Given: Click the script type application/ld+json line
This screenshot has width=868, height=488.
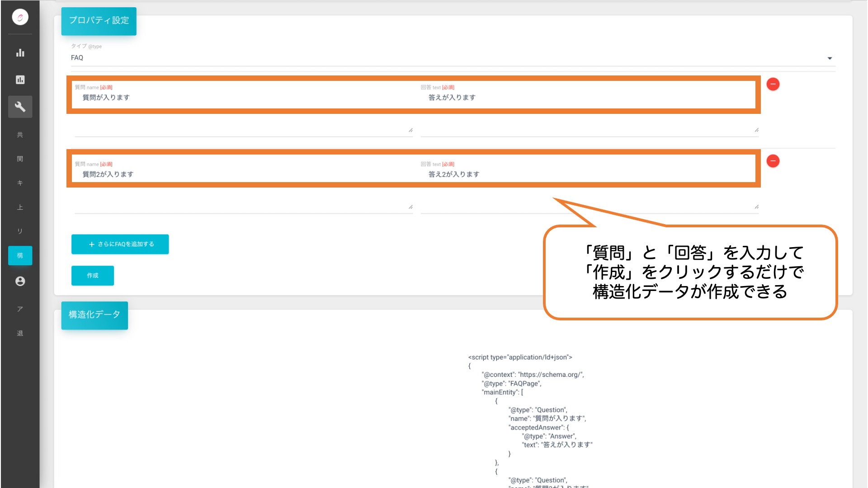Looking at the screenshot, I should pyautogui.click(x=520, y=357).
